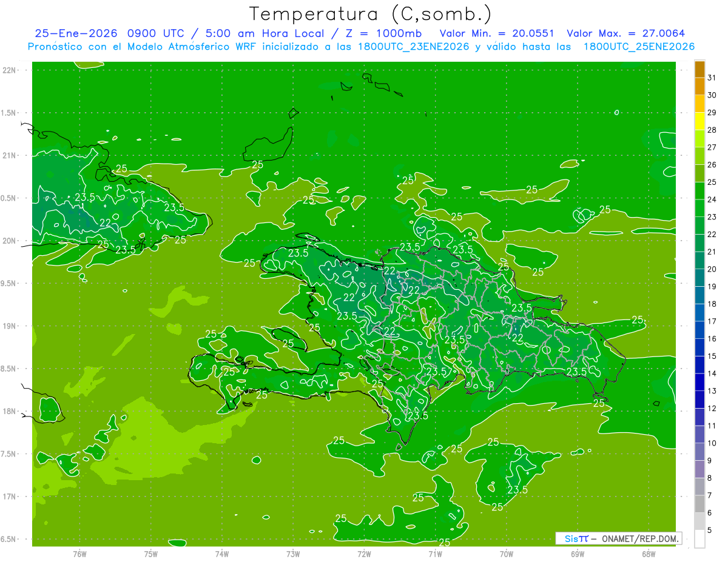Select the light gray segment between 5 and 6
Screen dimensions: 728x562
[699, 521]
